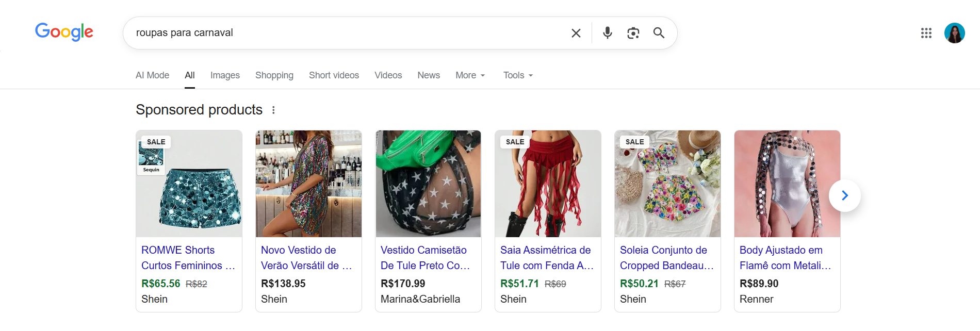This screenshot has height=331, width=980.
Task: Switch to the AI Mode tab
Action: [152, 75]
